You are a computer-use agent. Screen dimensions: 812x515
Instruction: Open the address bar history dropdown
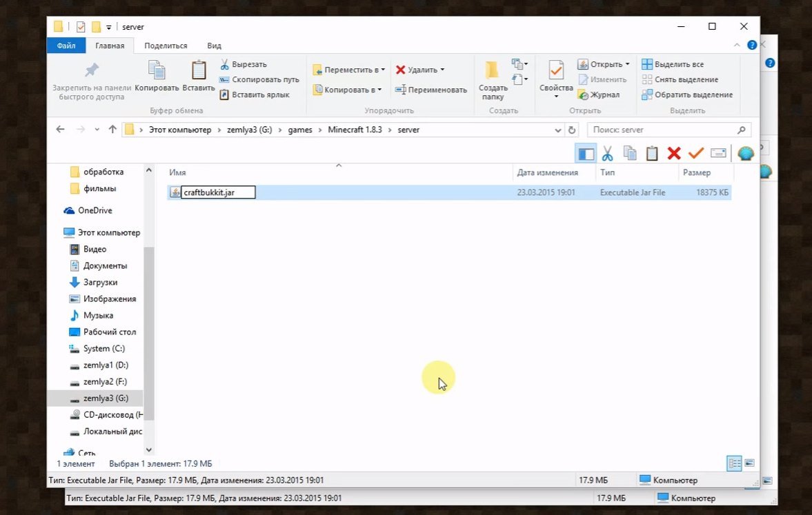(557, 130)
